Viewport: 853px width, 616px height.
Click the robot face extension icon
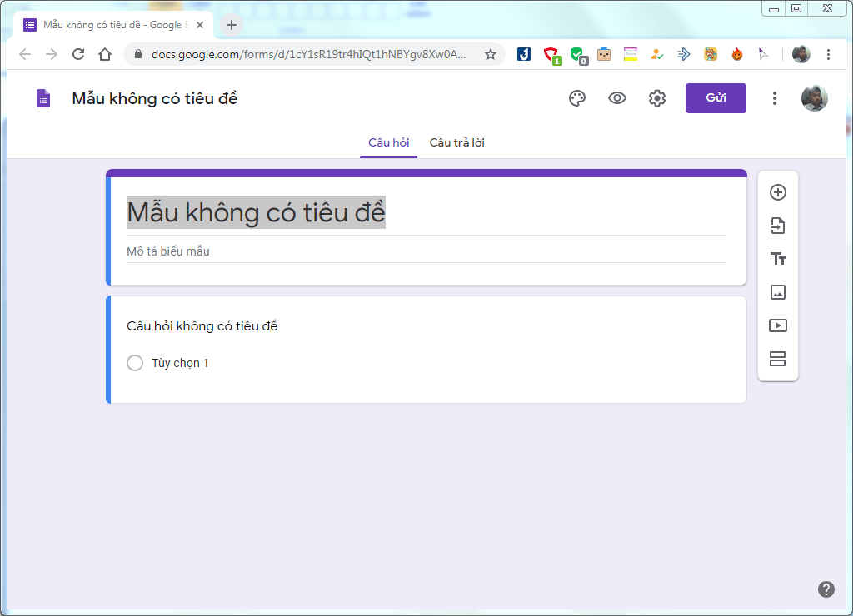click(603, 54)
